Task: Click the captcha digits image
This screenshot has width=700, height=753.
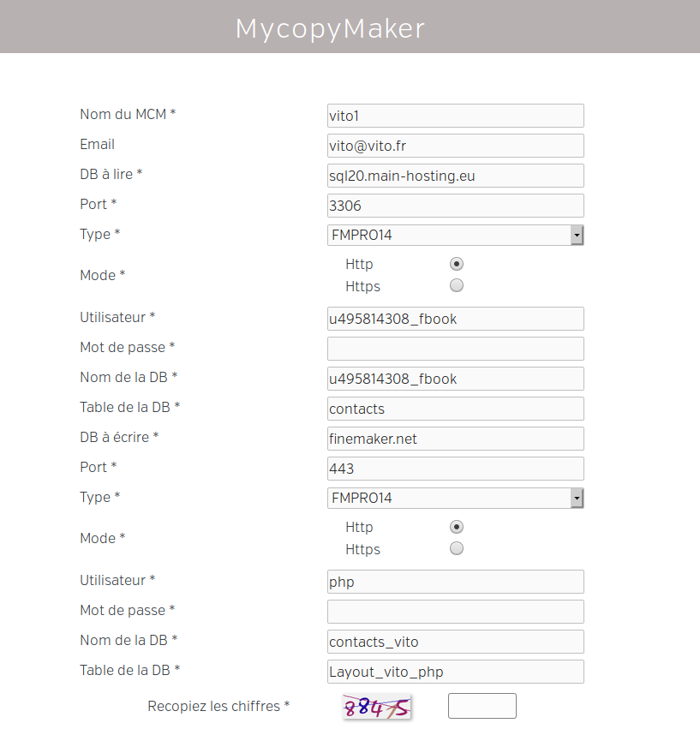Action: 377,707
